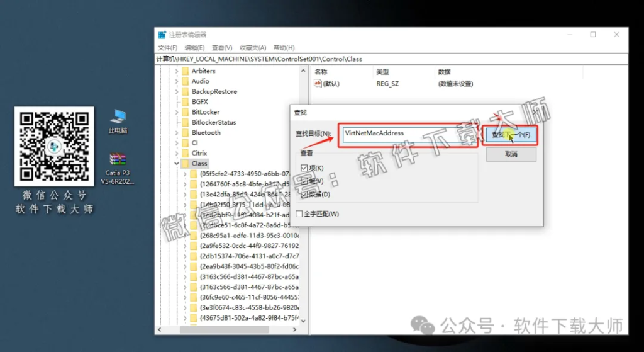
Task: Select the {2a9fe532-0cdc-44f9 key label
Action: [x=249, y=246]
